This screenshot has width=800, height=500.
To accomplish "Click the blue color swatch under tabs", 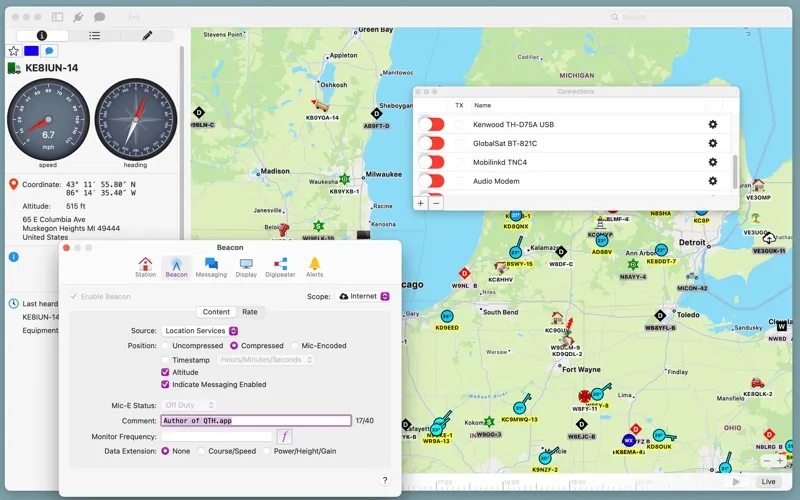I will click(31, 51).
